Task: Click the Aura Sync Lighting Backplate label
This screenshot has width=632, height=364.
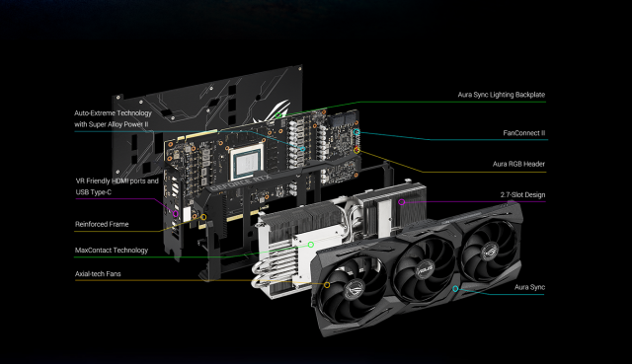Action: [501, 95]
